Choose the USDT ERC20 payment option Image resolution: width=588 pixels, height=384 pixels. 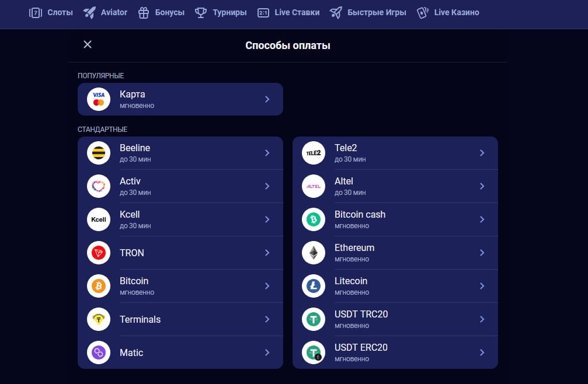[395, 352]
